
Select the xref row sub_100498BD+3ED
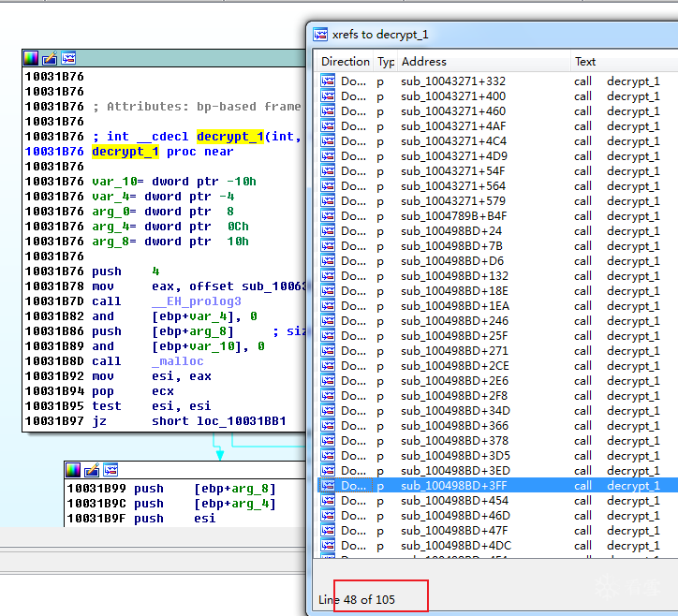(x=497, y=471)
